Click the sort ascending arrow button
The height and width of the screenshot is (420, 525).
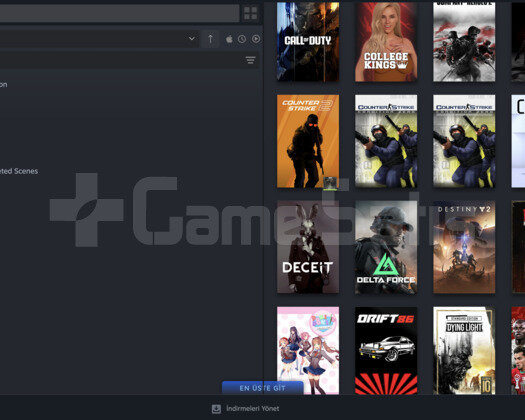tap(210, 39)
